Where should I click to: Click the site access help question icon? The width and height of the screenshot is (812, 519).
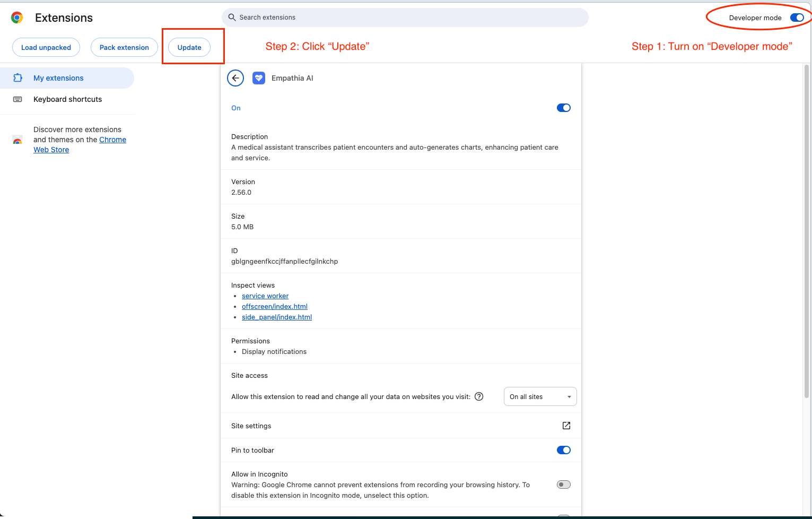(479, 396)
